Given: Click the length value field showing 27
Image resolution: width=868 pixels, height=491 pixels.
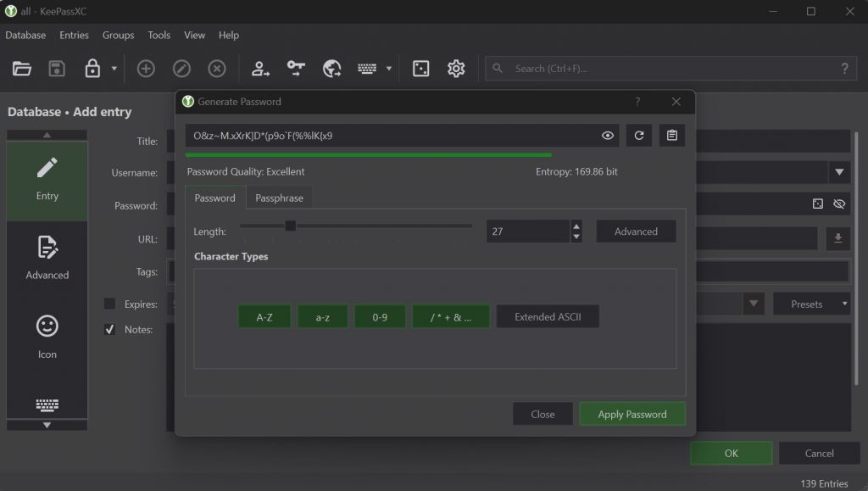Looking at the screenshot, I should point(527,232).
